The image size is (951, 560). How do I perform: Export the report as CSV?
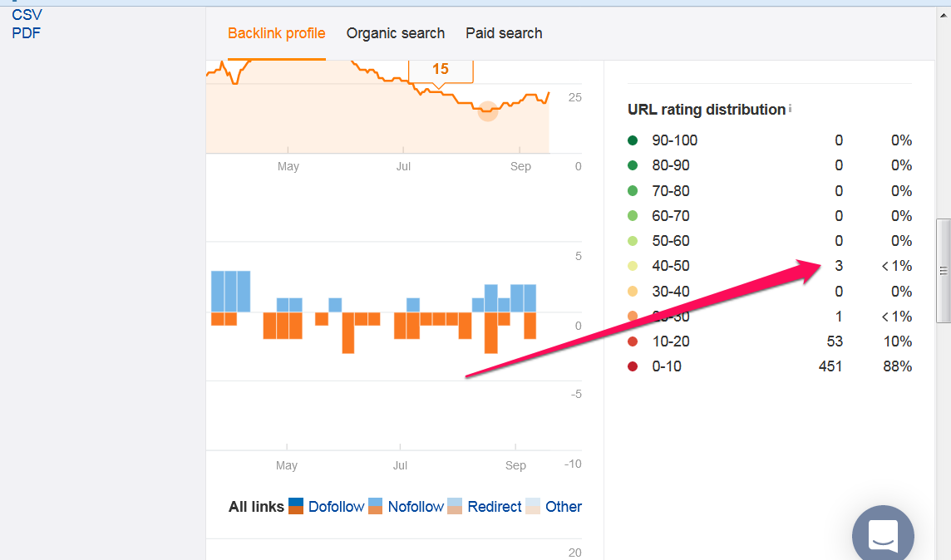point(27,15)
